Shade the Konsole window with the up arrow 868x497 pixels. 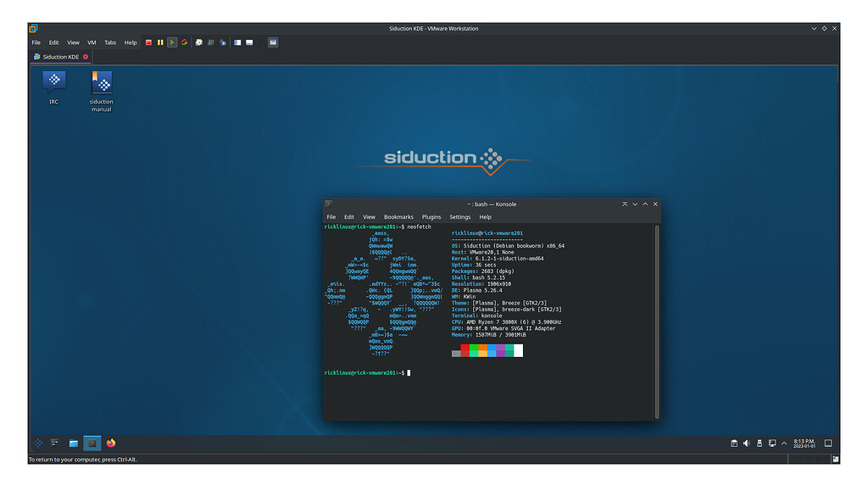[x=643, y=204]
